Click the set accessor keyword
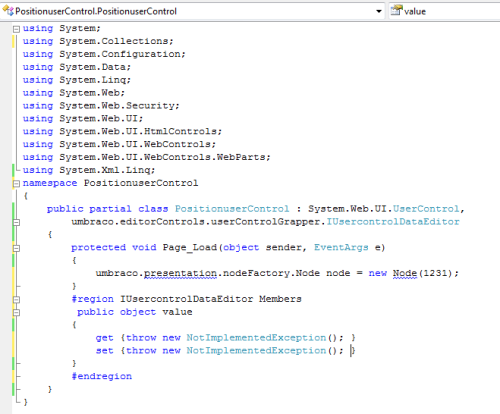Viewport: 500px width, 414px height. (105, 351)
